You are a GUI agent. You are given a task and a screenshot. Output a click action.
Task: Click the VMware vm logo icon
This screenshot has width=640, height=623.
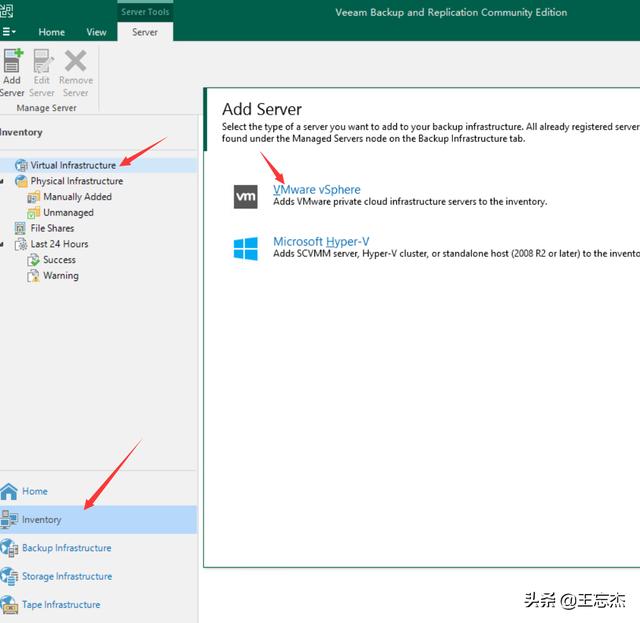point(246,197)
